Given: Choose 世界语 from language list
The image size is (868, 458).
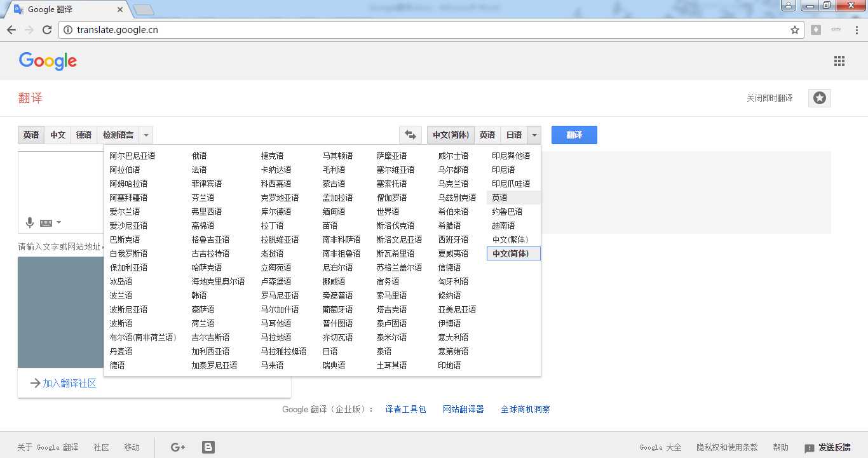Looking at the screenshot, I should click(x=388, y=212).
